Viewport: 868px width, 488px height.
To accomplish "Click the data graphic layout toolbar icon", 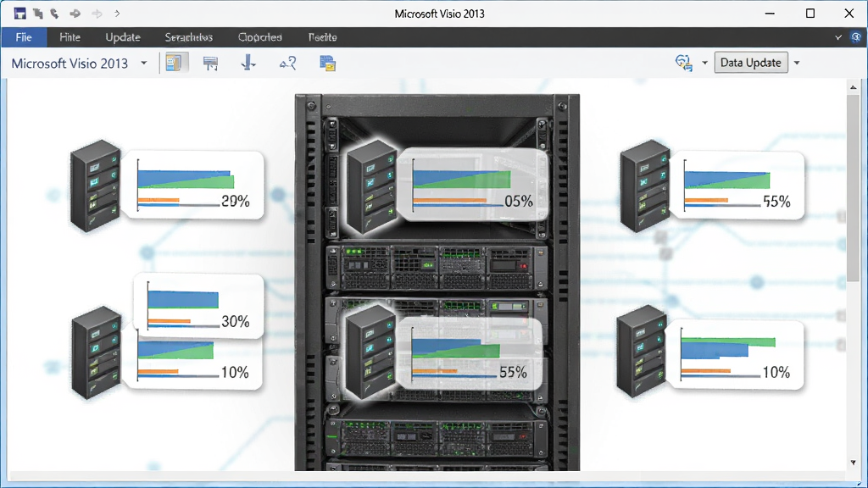I will (210, 63).
